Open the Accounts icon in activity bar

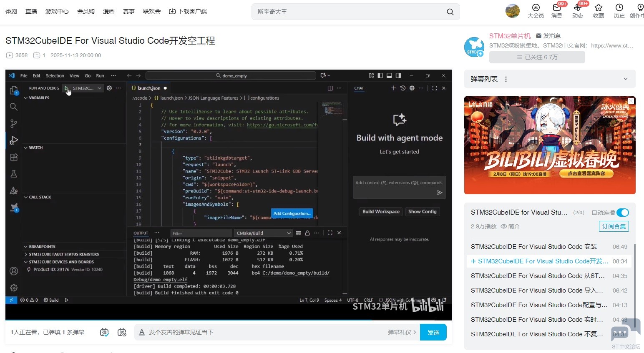coord(14,271)
